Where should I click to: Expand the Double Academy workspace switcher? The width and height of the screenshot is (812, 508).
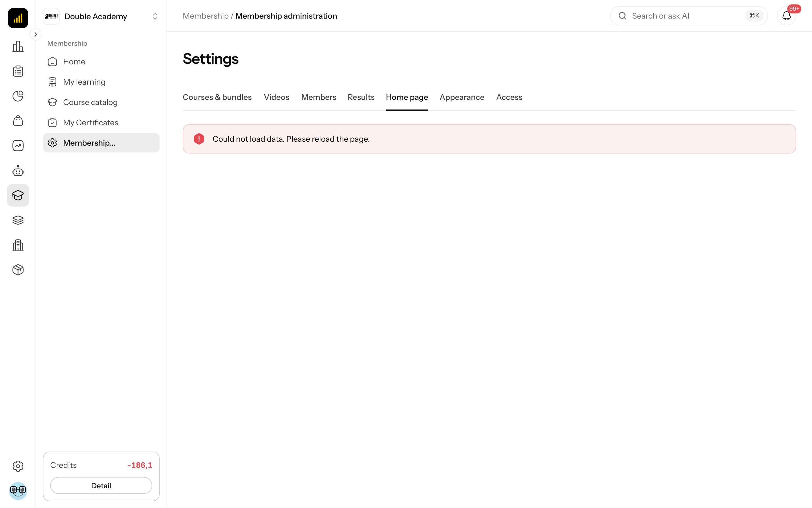click(155, 16)
